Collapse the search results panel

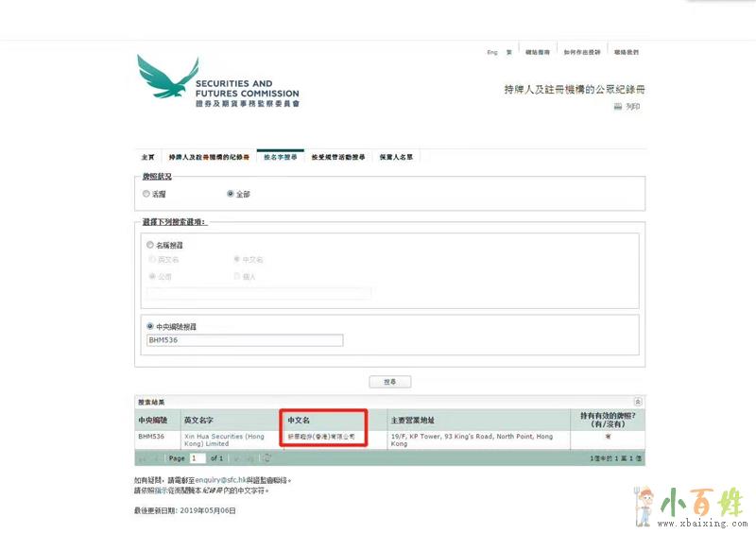click(638, 402)
